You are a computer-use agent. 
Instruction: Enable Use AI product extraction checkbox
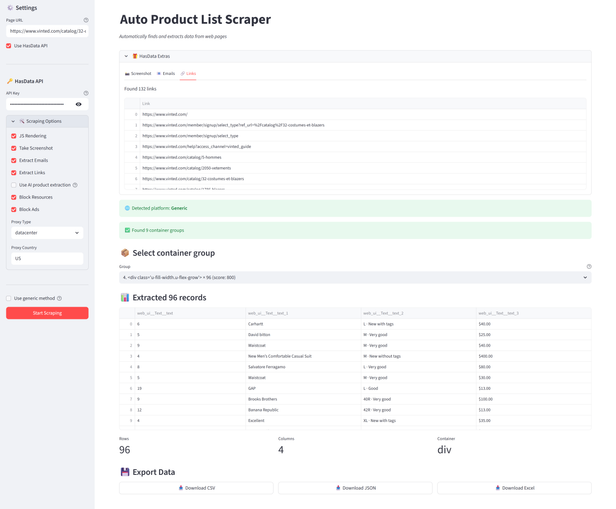pyautogui.click(x=14, y=185)
